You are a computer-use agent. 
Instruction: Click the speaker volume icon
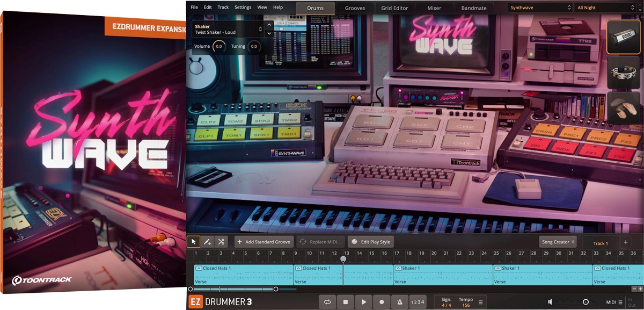tap(551, 302)
